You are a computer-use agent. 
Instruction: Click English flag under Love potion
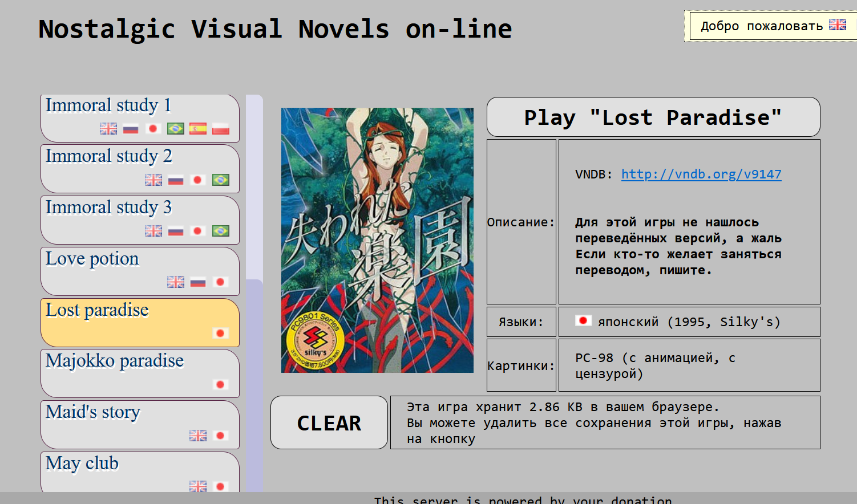tap(176, 282)
